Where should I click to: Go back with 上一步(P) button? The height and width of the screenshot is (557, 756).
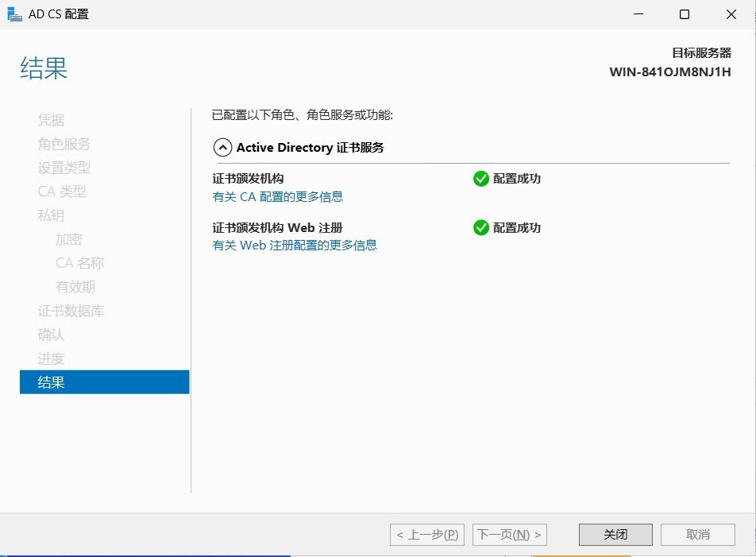427,534
